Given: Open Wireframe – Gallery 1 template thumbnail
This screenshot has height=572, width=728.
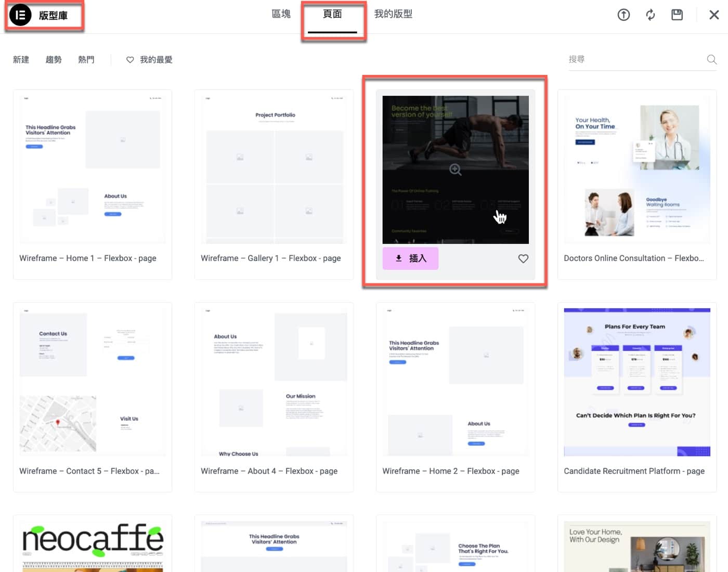Looking at the screenshot, I should coord(274,170).
